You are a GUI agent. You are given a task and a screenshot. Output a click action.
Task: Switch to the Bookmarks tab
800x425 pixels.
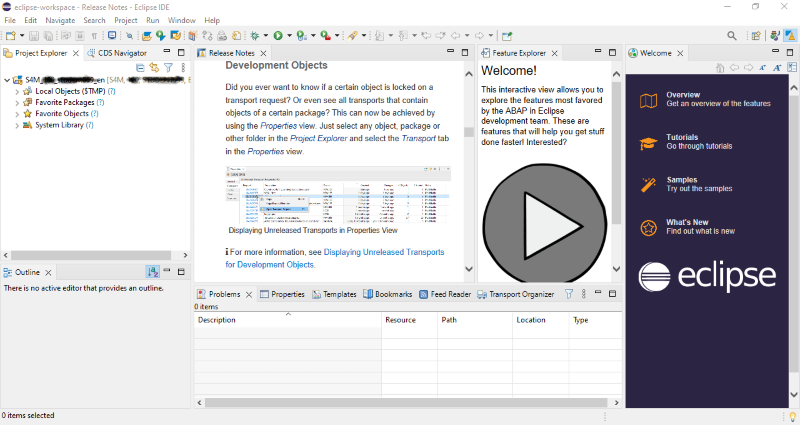point(388,294)
